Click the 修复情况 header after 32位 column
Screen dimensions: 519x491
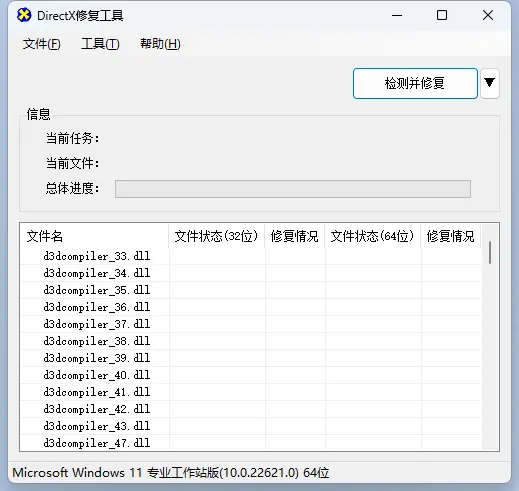click(295, 236)
